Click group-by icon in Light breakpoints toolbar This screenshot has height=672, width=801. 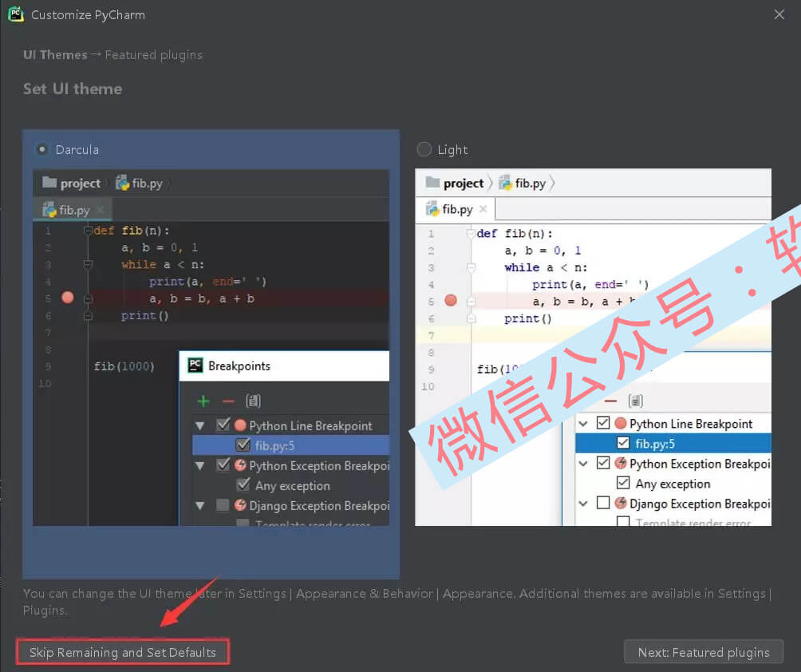636,401
